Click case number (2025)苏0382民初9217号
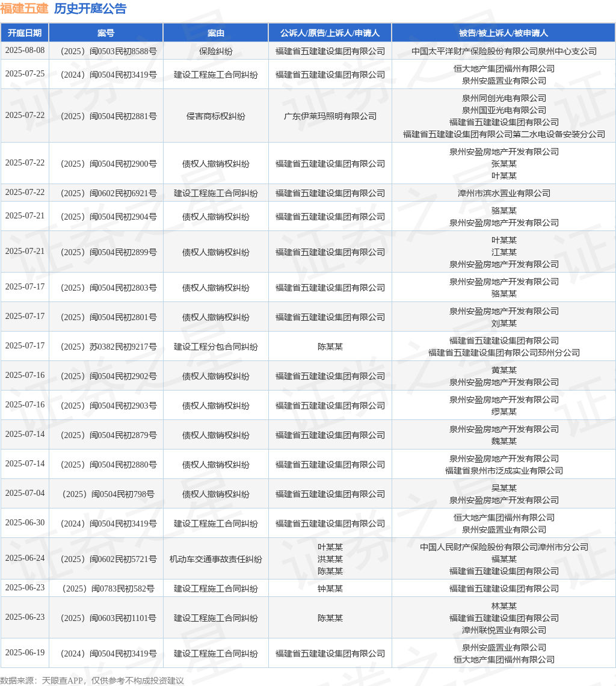Image resolution: width=616 pixels, height=686 pixels. tap(108, 347)
